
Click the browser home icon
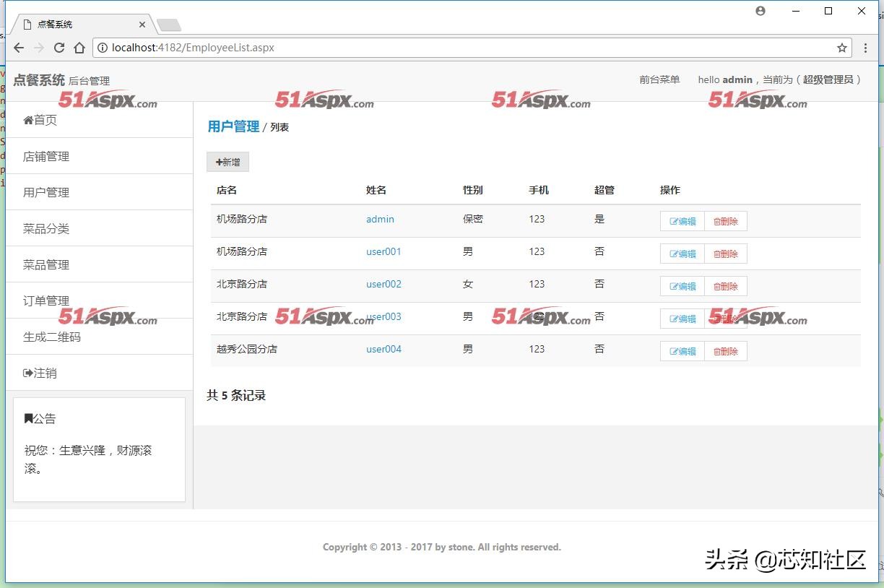click(x=79, y=48)
